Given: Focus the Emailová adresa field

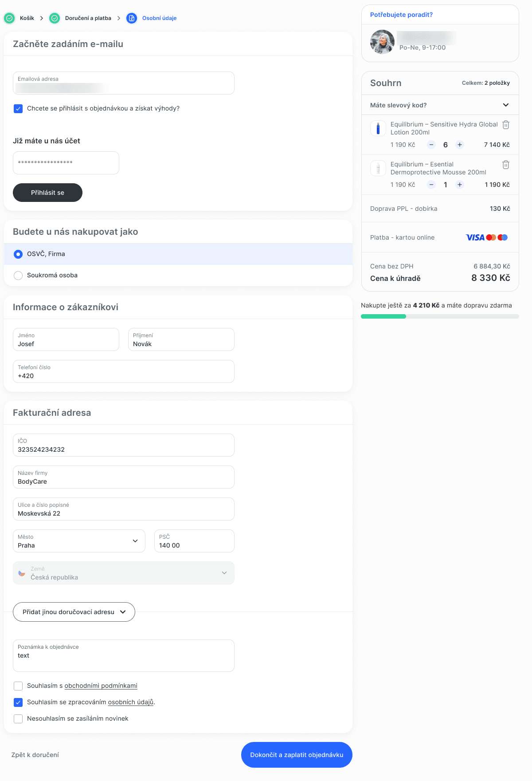Looking at the screenshot, I should [x=124, y=83].
